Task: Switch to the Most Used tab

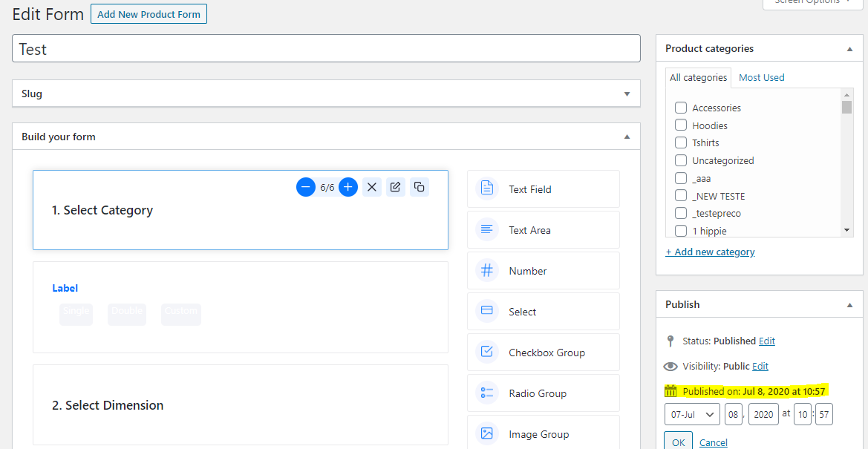Action: point(762,77)
